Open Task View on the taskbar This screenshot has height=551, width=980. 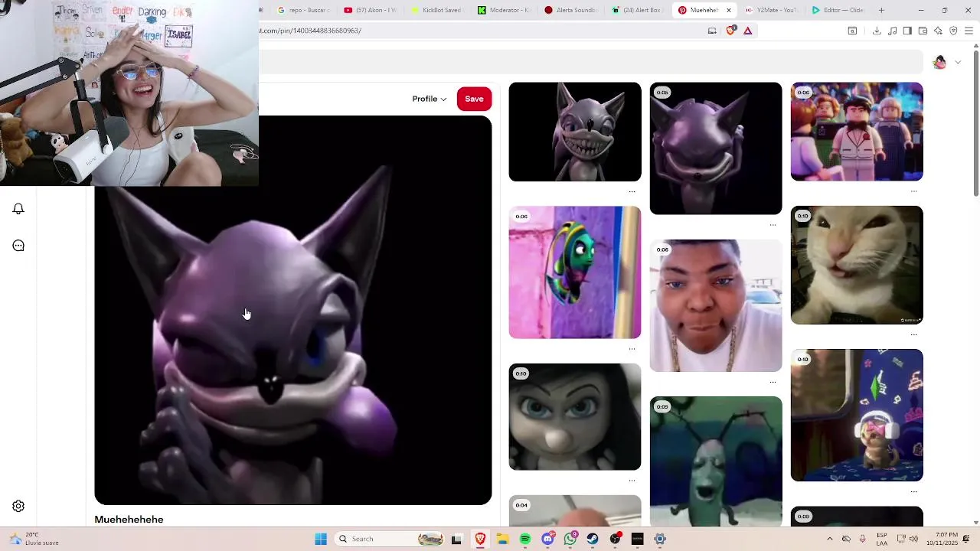tap(457, 539)
